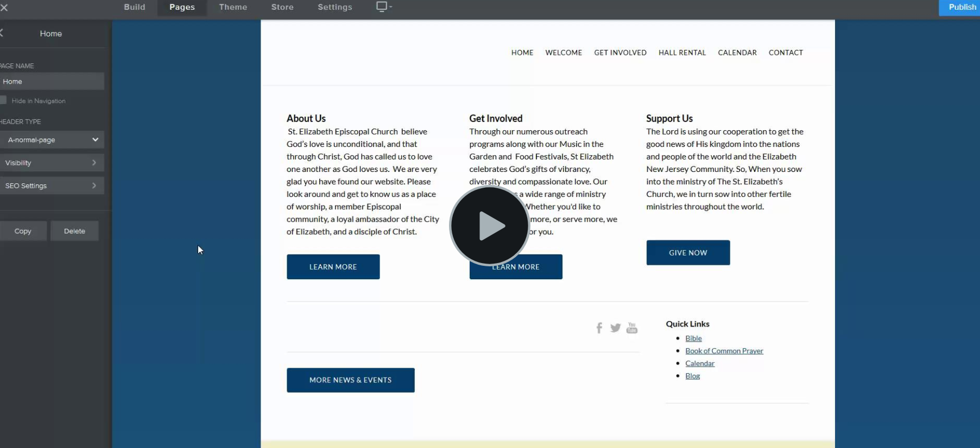Expand the Visibility settings
The height and width of the screenshot is (448, 980).
(x=52, y=163)
